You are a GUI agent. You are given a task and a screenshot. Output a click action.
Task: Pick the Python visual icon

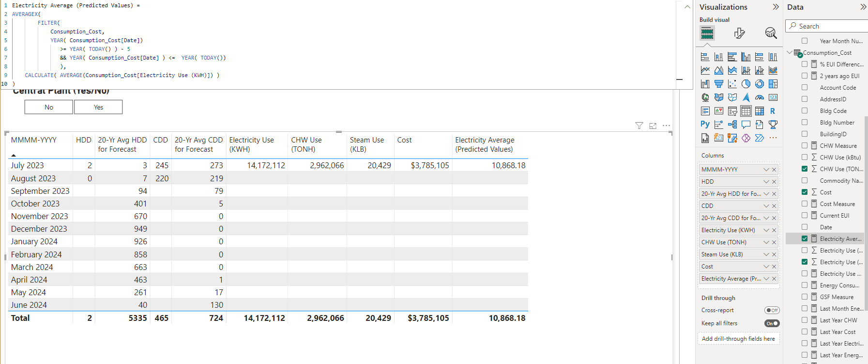pos(705,125)
